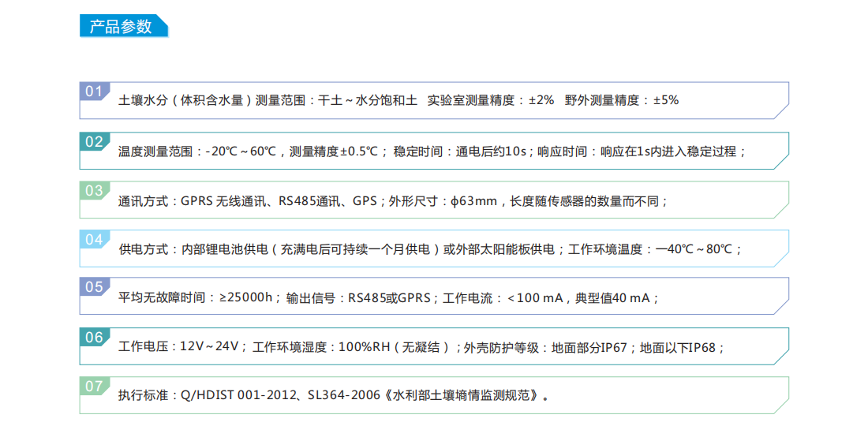The width and height of the screenshot is (868, 426).
Task: Click the 土壤水分 measurement range text
Action: pyautogui.click(x=268, y=101)
